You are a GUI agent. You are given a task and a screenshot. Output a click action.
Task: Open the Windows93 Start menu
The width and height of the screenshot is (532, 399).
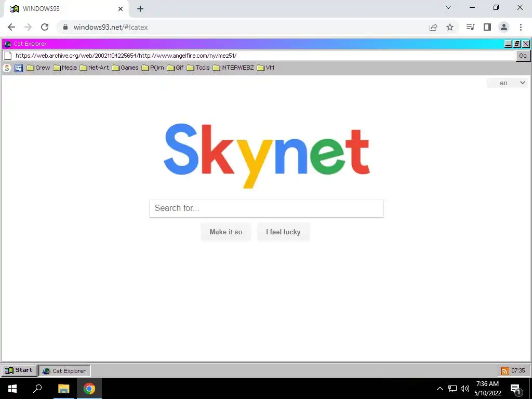click(x=19, y=370)
